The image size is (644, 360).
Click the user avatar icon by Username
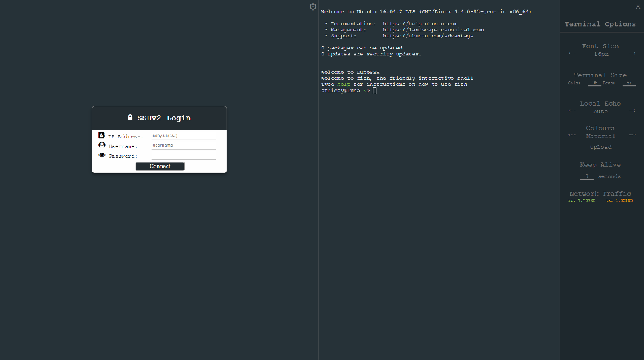pos(102,145)
